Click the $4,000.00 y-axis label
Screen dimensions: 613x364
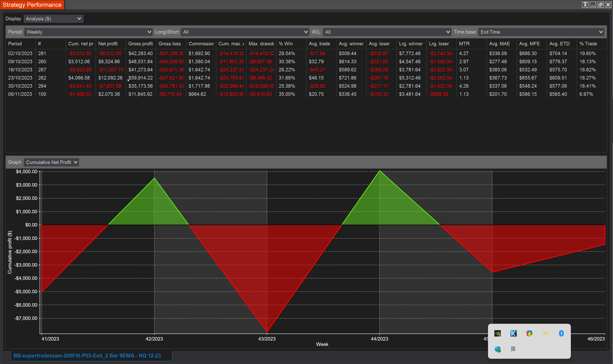pyautogui.click(x=26, y=171)
